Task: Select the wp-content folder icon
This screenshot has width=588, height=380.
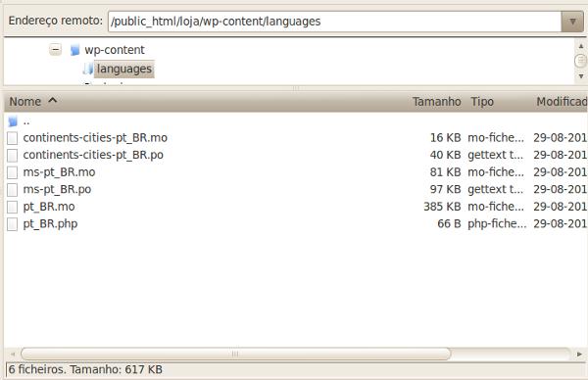Action: (75, 50)
